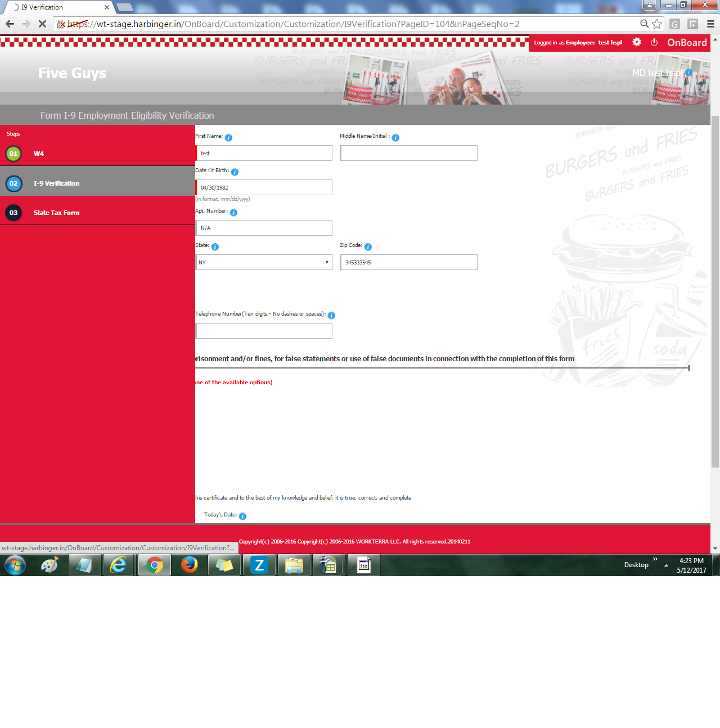
Task: Click the Apt. Number field
Action: (x=264, y=228)
